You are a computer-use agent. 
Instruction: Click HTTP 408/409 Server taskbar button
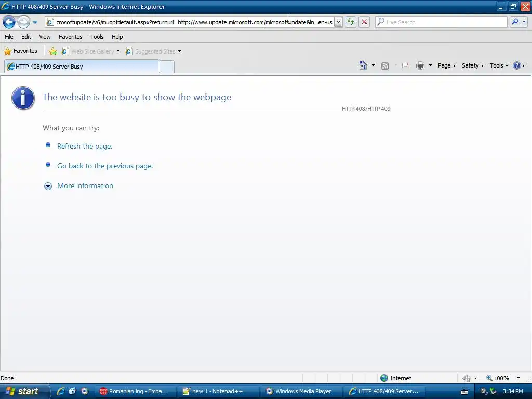[385, 391]
